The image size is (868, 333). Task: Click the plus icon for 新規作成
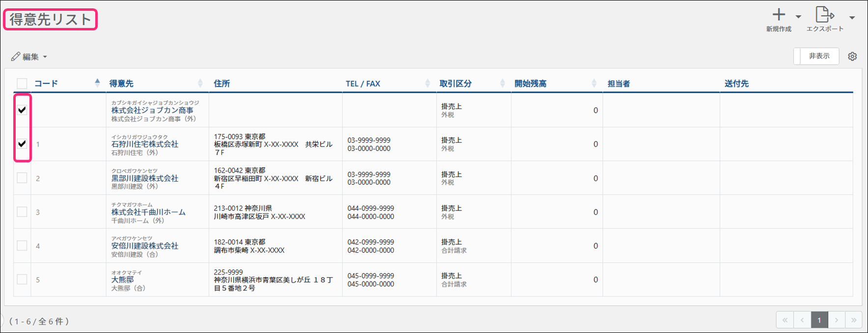click(x=779, y=15)
